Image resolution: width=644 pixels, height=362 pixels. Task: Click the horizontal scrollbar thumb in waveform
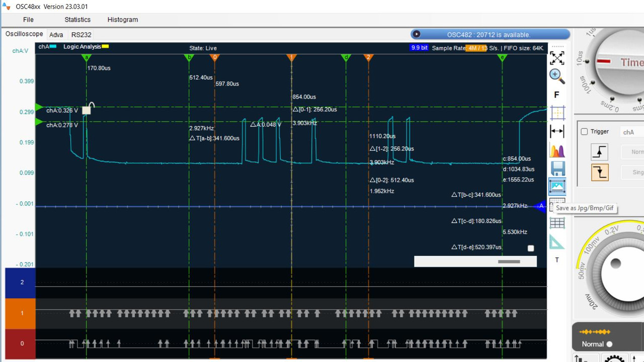point(509,261)
